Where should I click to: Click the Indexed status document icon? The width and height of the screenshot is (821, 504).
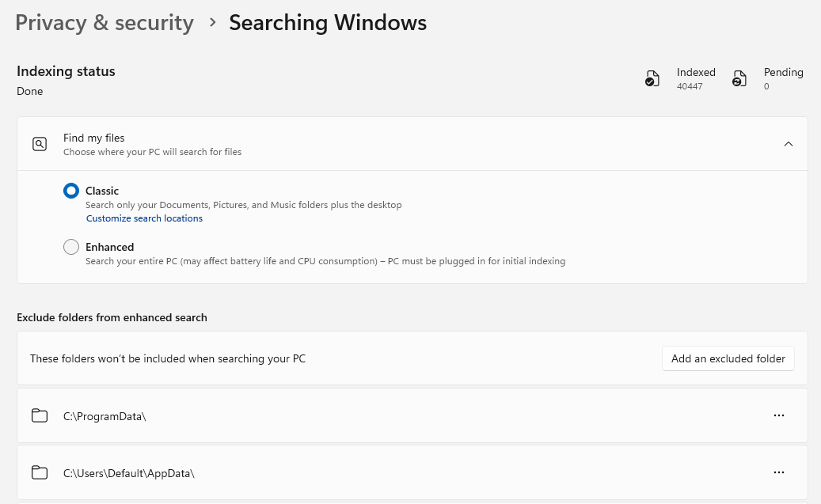coord(652,78)
